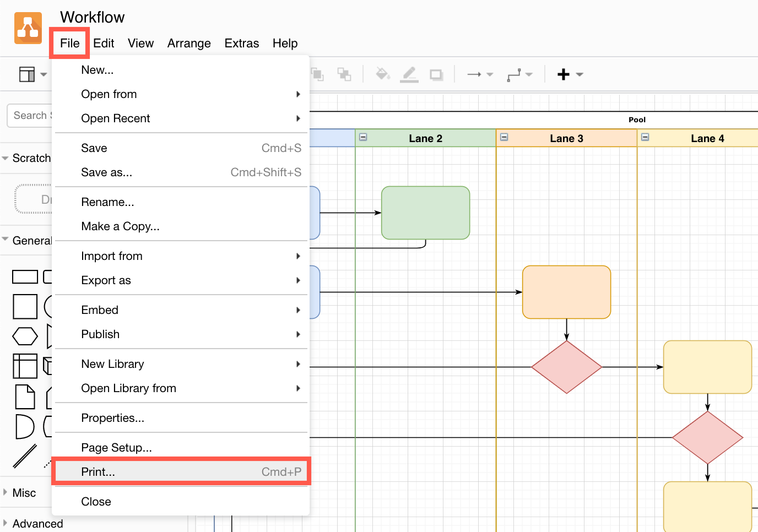The image size is (758, 532).
Task: Click the Shadow toolbar icon
Action: coord(436,74)
